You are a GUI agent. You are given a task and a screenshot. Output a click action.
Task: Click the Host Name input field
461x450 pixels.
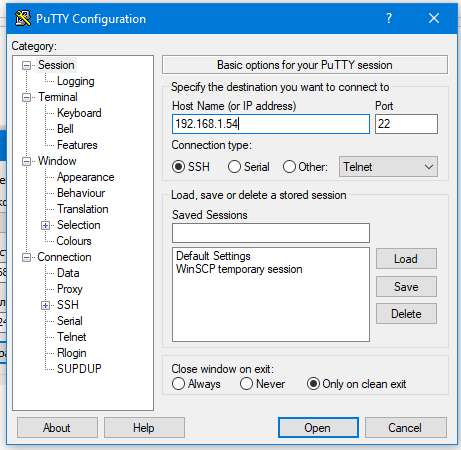pyautogui.click(x=271, y=124)
